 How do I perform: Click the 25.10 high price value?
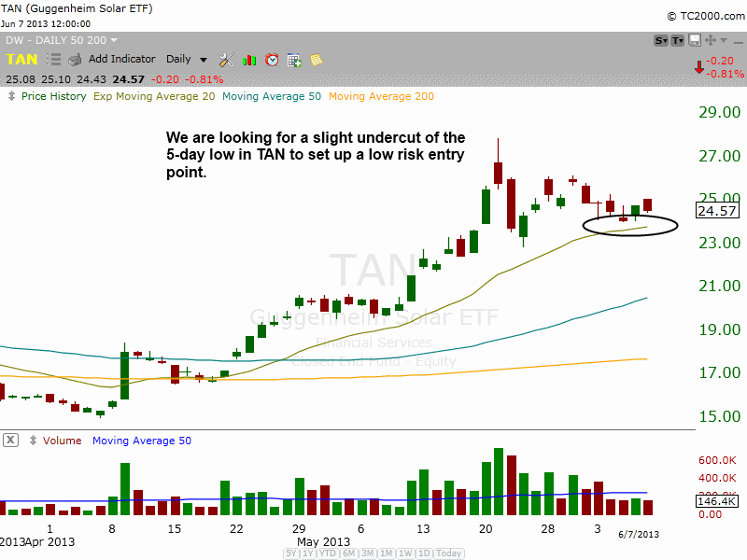coord(56,79)
